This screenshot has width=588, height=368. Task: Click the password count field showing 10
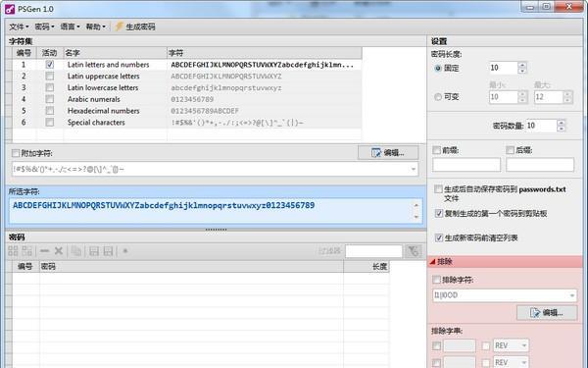coord(541,126)
